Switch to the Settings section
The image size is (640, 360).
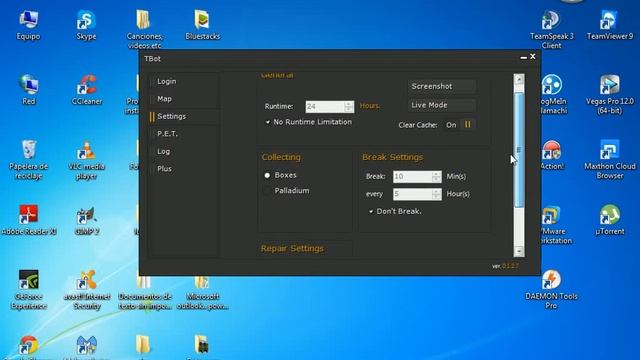(x=184, y=116)
